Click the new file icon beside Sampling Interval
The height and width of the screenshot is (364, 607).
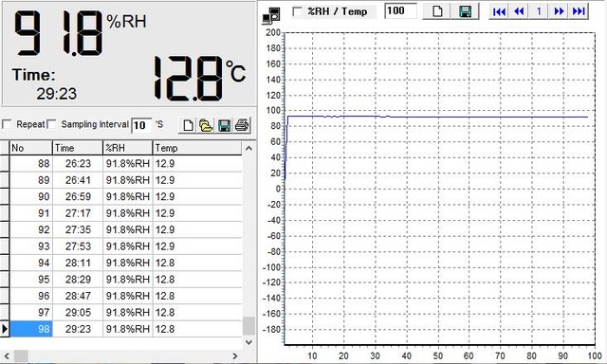click(188, 125)
